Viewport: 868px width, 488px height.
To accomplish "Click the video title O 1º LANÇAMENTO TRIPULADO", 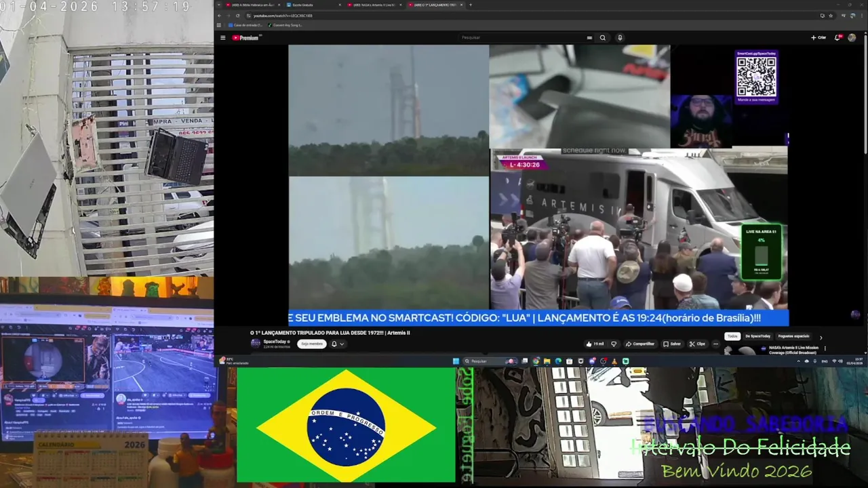I will [330, 333].
